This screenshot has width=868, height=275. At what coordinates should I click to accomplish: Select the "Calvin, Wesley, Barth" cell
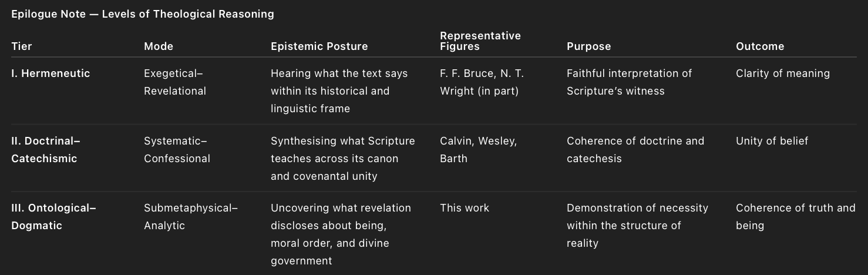478,150
